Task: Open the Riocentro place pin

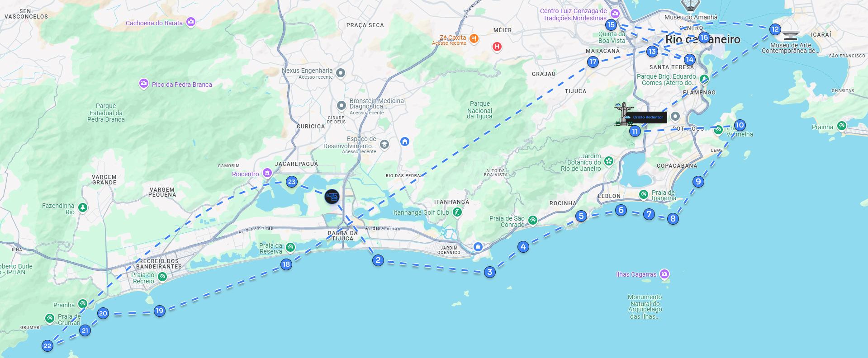Action: (267, 173)
